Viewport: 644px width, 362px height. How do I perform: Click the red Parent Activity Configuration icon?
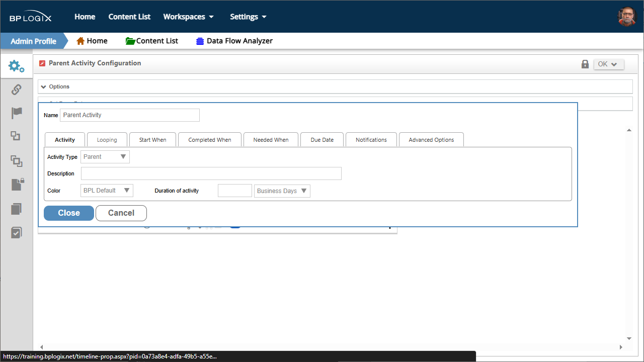42,63
